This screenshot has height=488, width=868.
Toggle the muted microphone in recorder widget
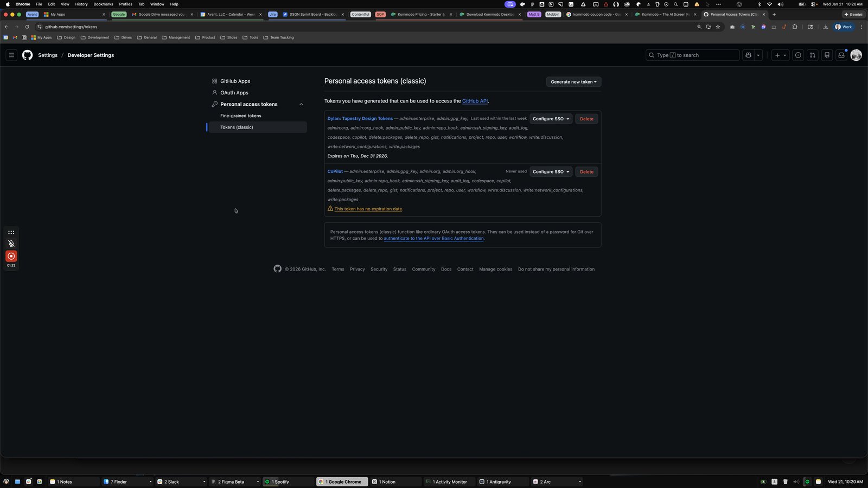coord(11,243)
